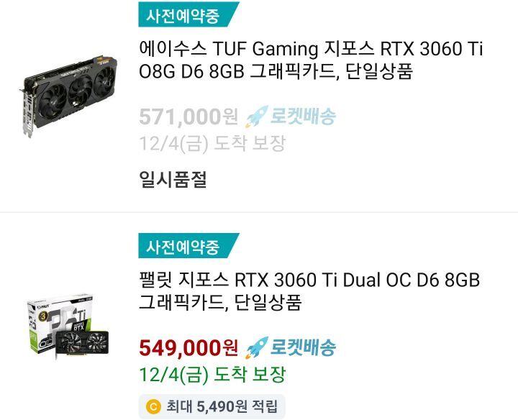Click the red 549,000원 price
This screenshot has height=420, width=518.
(188, 347)
